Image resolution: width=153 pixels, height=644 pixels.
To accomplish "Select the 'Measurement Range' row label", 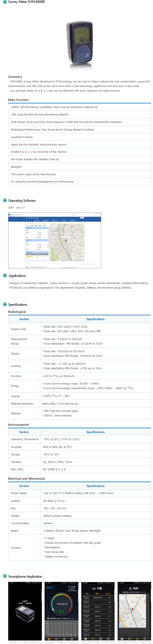I will coord(19,341).
